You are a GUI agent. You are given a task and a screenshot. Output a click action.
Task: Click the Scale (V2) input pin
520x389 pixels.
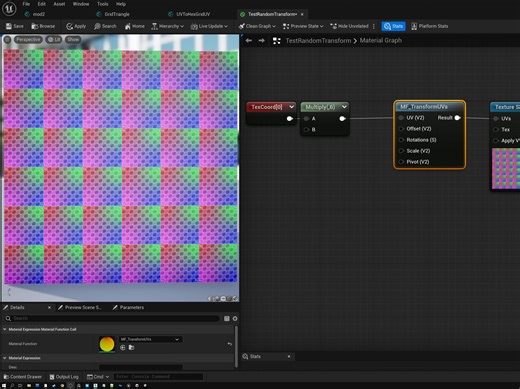tap(401, 151)
